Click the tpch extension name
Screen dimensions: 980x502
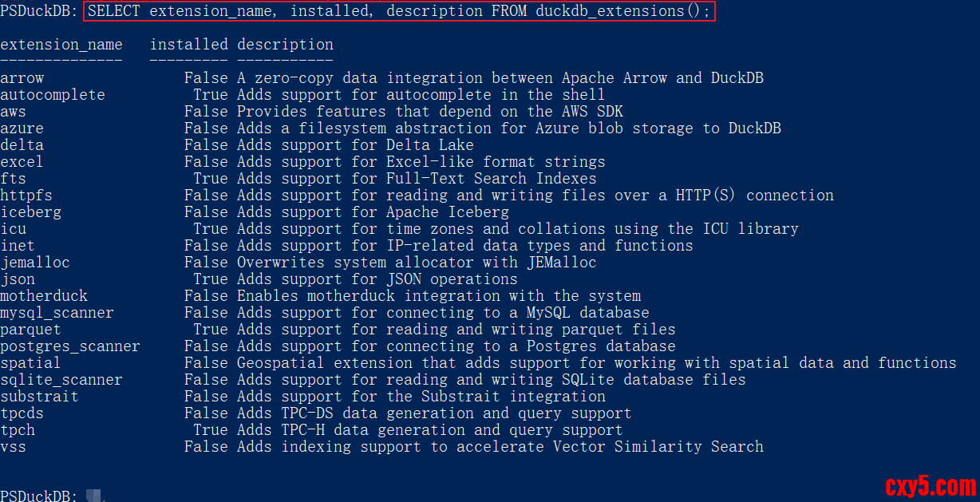pos(18,430)
